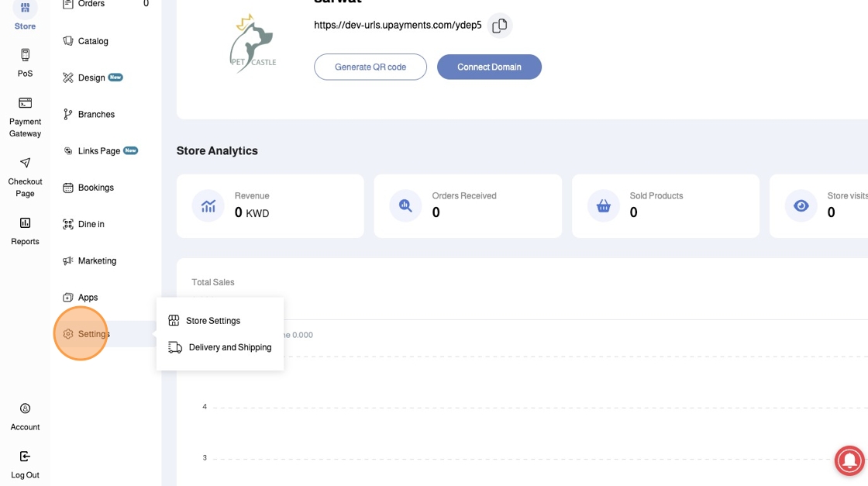Viewport: 868px width, 486px height.
Task: Open Branches in the sidebar
Action: coord(88,114)
